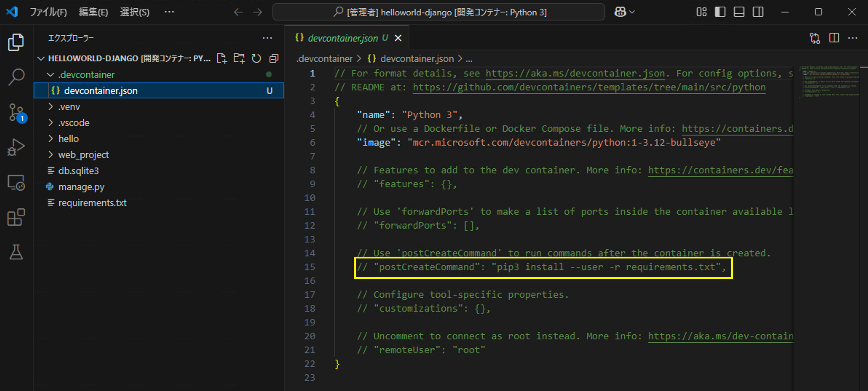868x391 pixels.
Task: Refresh the explorer file tree
Action: [256, 58]
